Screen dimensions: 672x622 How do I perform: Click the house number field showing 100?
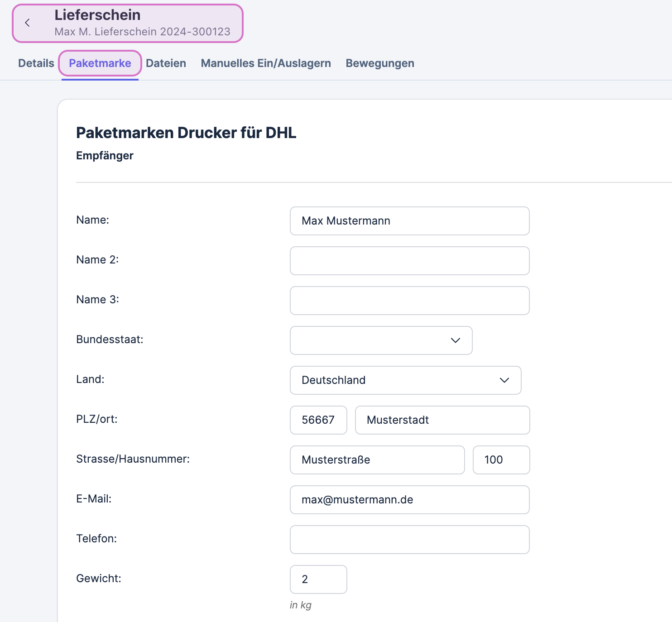click(501, 460)
